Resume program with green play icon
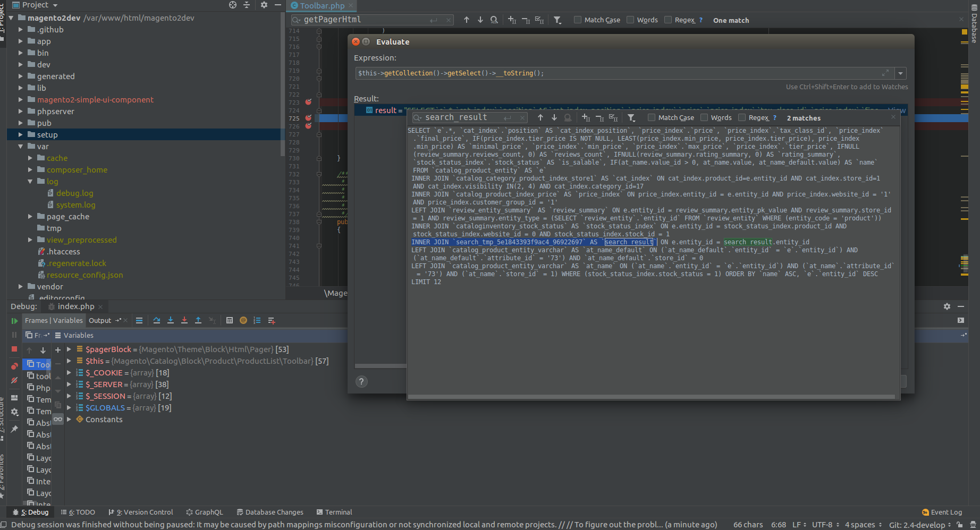Viewport: 980px width, 530px height. point(14,321)
